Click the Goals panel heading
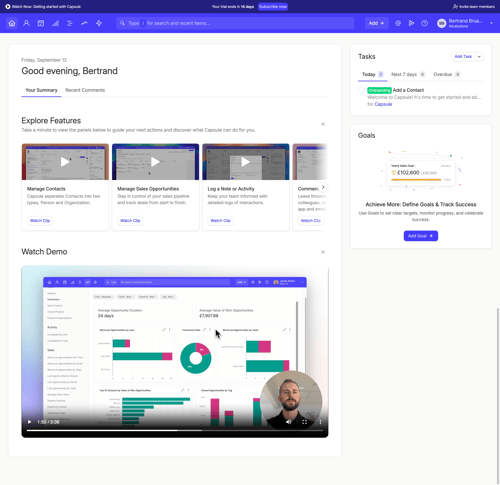 (x=366, y=135)
